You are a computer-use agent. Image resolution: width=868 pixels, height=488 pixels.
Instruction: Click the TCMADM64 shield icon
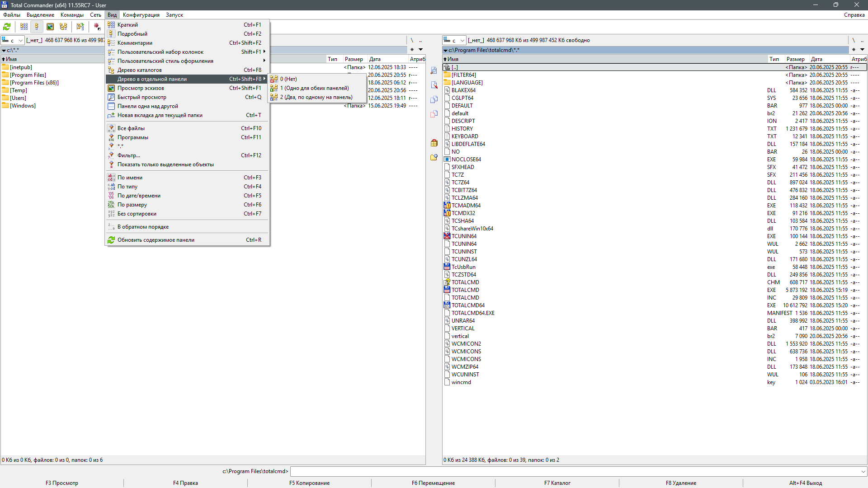(447, 206)
